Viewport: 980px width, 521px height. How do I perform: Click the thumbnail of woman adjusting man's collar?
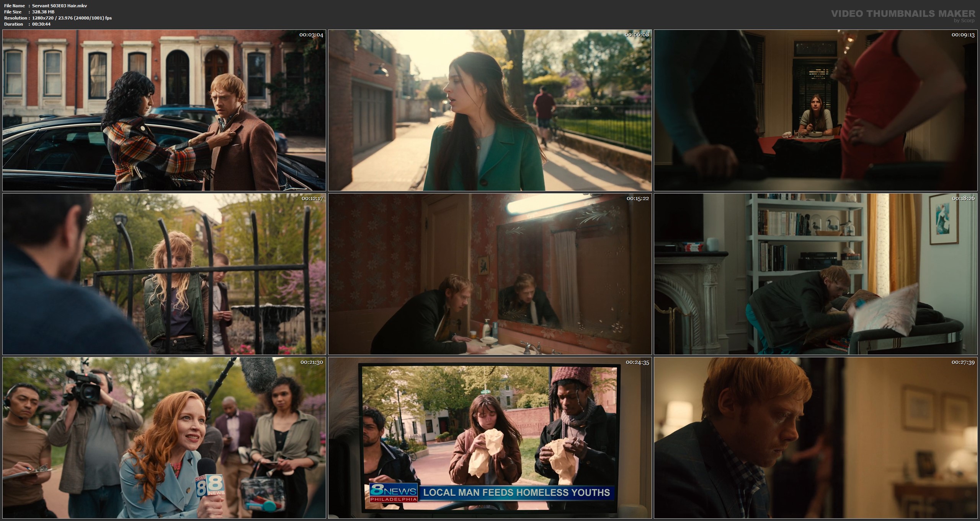click(x=164, y=110)
